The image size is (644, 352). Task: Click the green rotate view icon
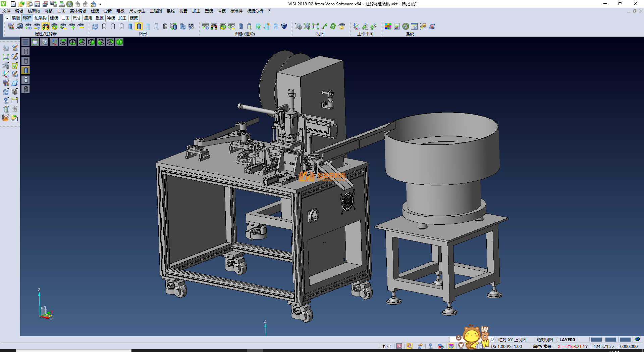(x=333, y=27)
